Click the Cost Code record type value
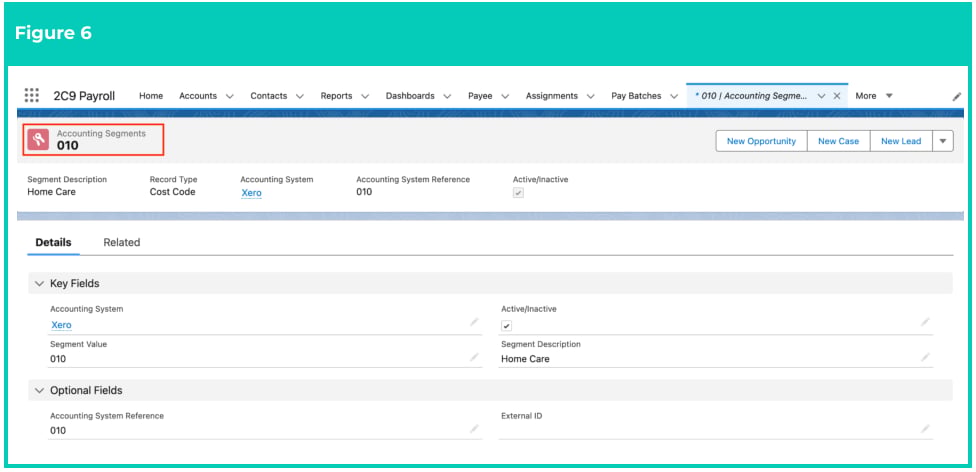Image resolution: width=976 pixels, height=472 pixels. [172, 192]
